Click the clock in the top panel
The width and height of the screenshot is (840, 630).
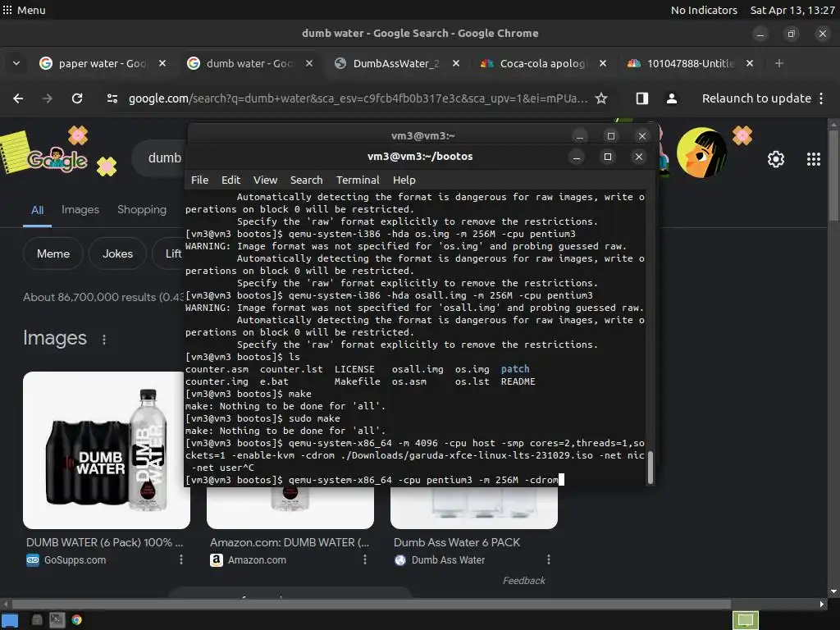pyautogui.click(x=792, y=10)
